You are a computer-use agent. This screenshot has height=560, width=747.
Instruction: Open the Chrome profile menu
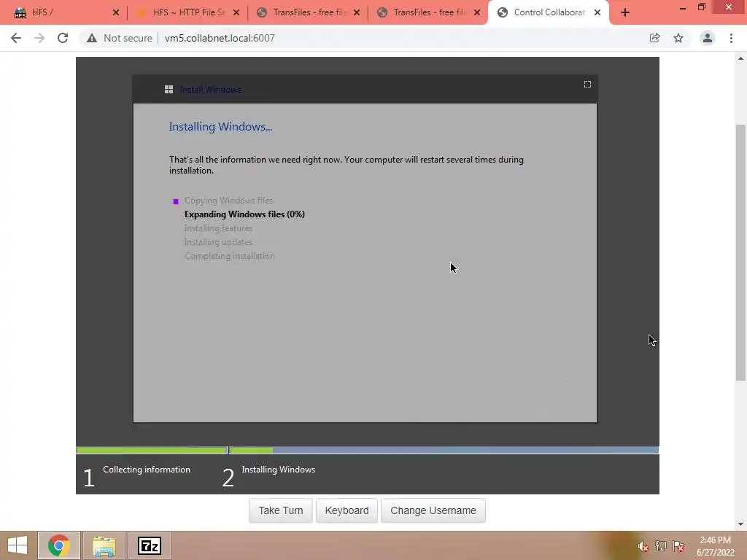pyautogui.click(x=708, y=38)
